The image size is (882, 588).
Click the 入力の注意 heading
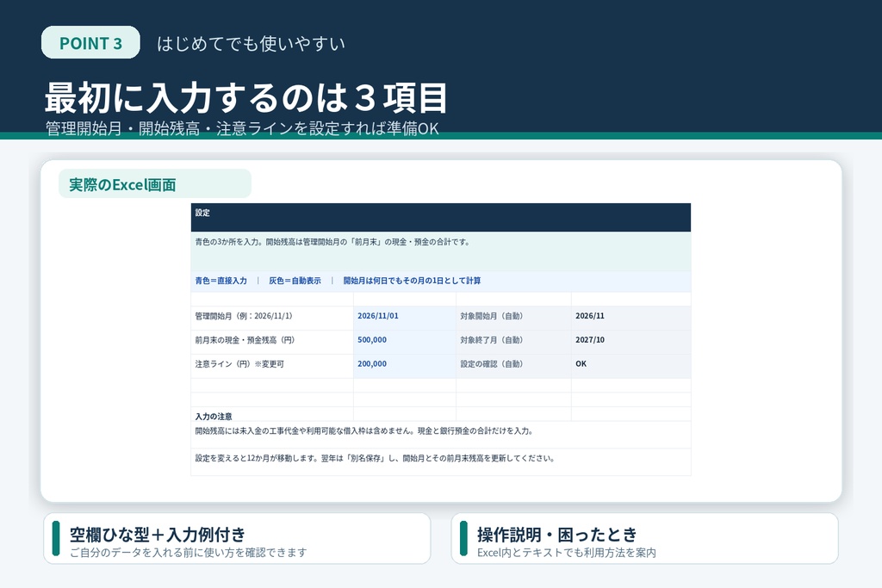point(214,417)
